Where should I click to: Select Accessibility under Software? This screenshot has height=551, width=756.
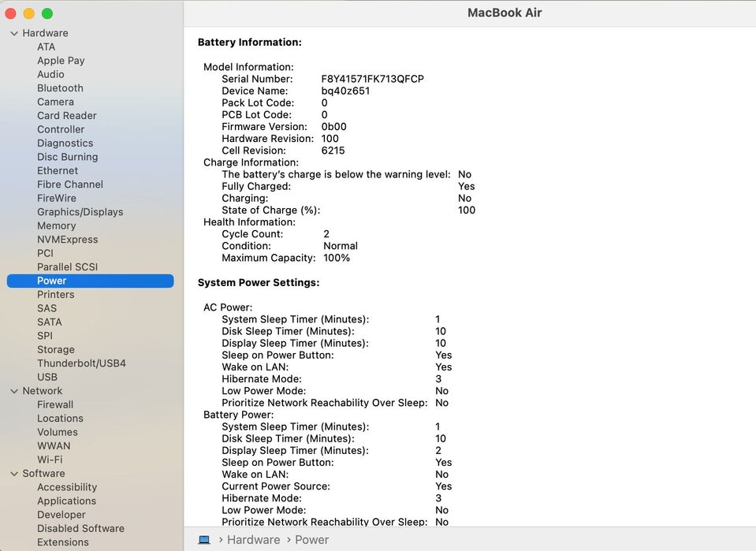click(x=67, y=487)
